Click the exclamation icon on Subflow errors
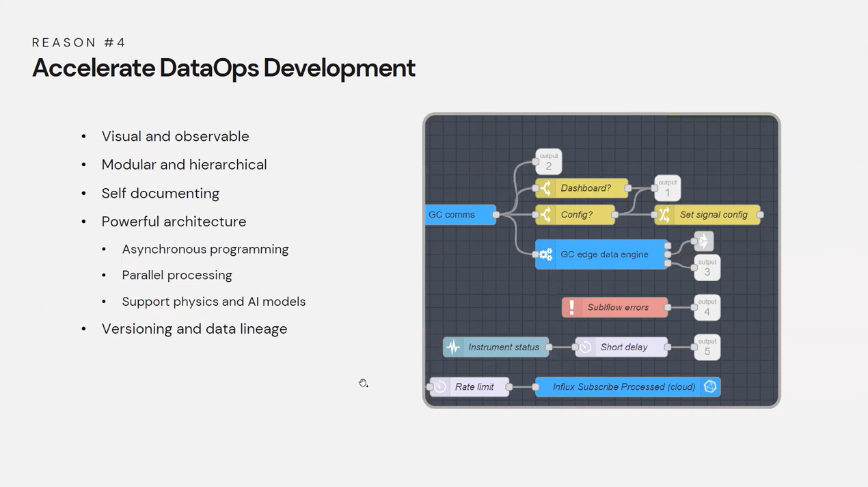Image resolution: width=868 pixels, height=487 pixels. coord(572,308)
